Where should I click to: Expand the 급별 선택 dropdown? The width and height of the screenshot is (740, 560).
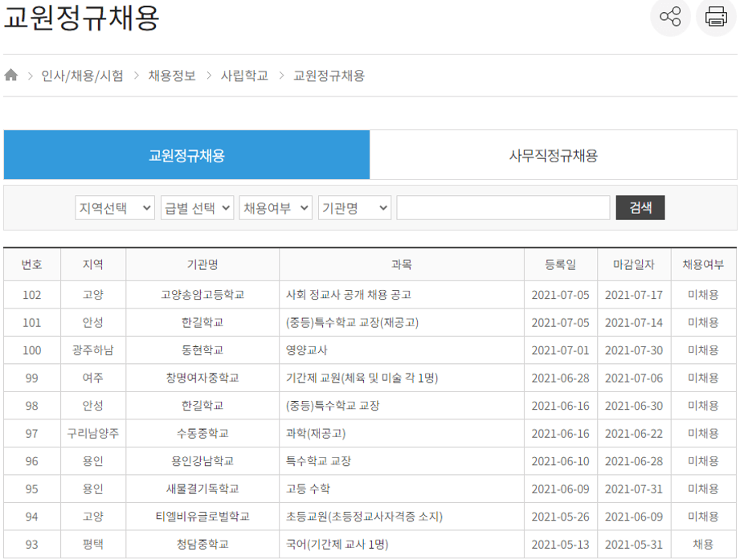[x=197, y=207]
